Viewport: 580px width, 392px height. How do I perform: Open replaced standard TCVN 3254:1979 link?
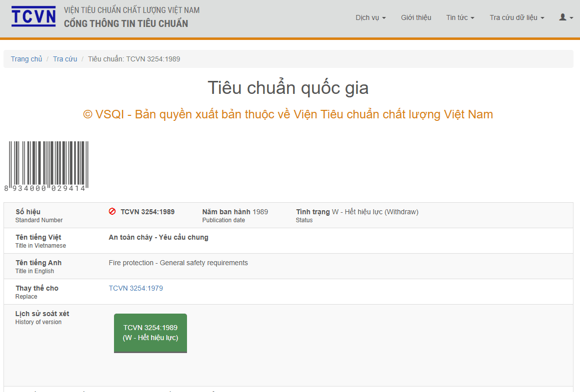coord(136,288)
